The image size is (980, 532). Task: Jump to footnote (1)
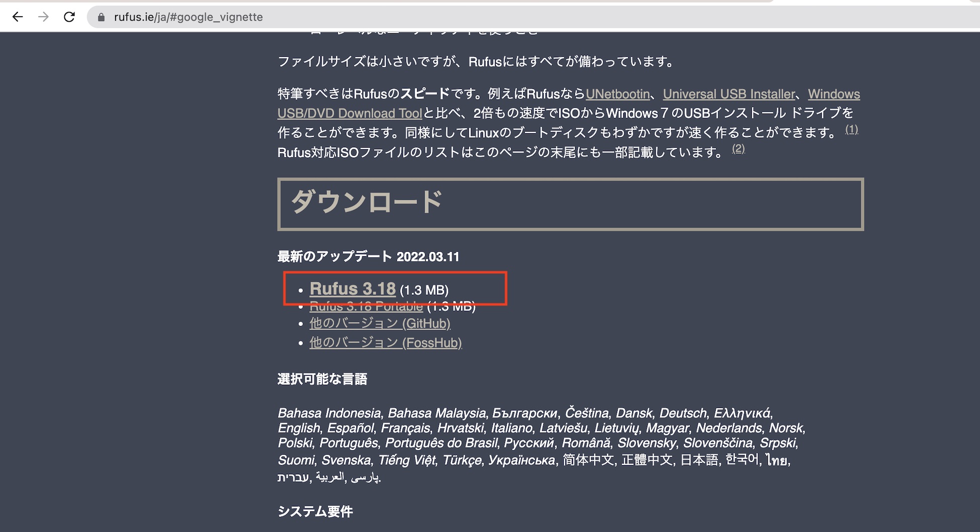pyautogui.click(x=851, y=129)
